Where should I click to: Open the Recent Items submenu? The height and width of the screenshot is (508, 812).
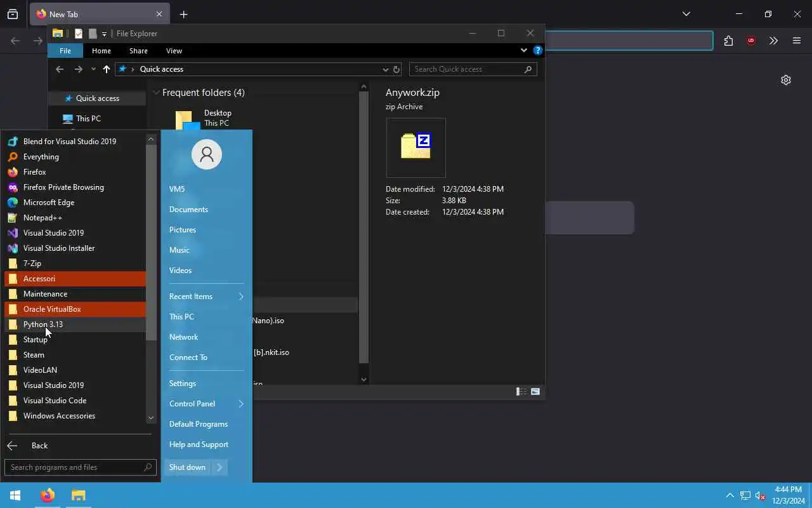[206, 297]
